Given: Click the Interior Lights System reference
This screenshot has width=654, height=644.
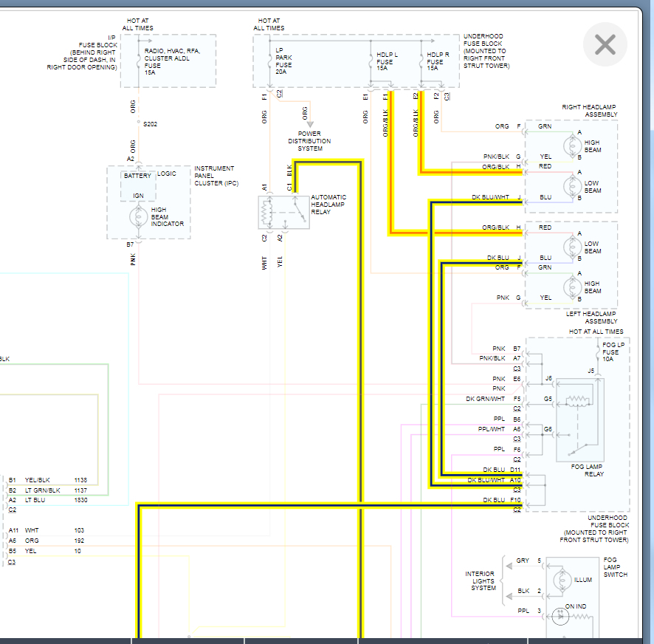Looking at the screenshot, I should 480,580.
